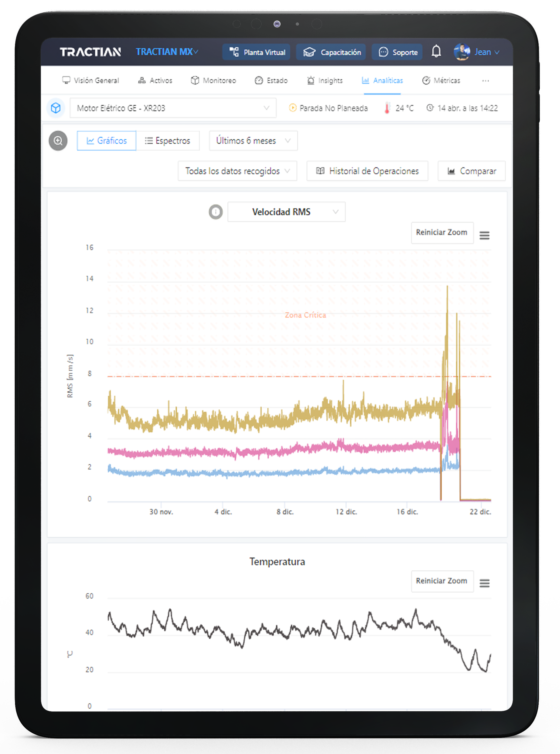Click the TRACTIAN MX plant selector
Viewport: 560px width, 754px height.
coord(167,52)
